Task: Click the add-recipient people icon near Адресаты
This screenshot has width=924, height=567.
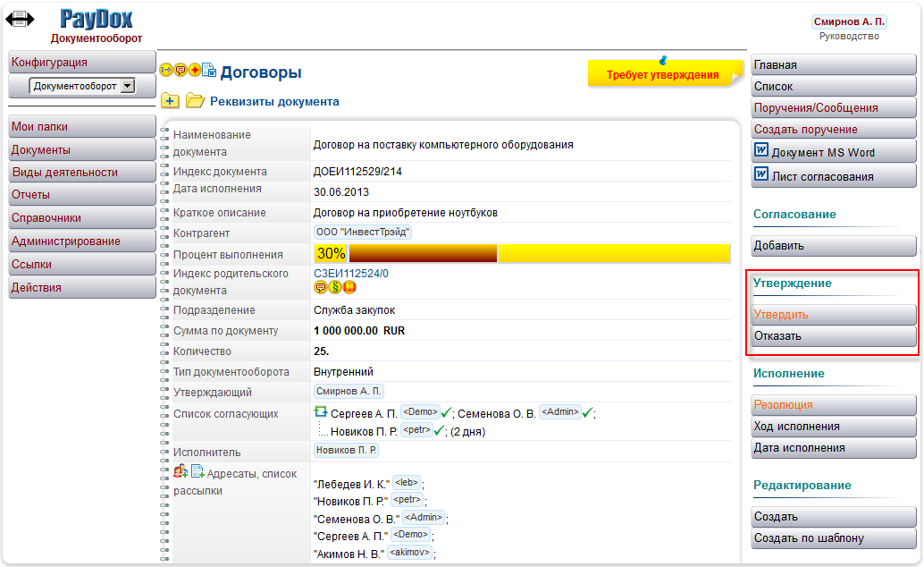Action: pyautogui.click(x=181, y=472)
